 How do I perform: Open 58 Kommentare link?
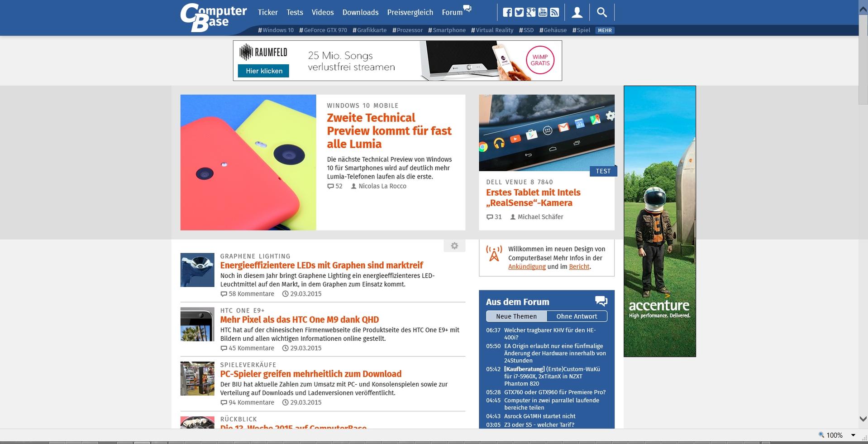(x=247, y=294)
